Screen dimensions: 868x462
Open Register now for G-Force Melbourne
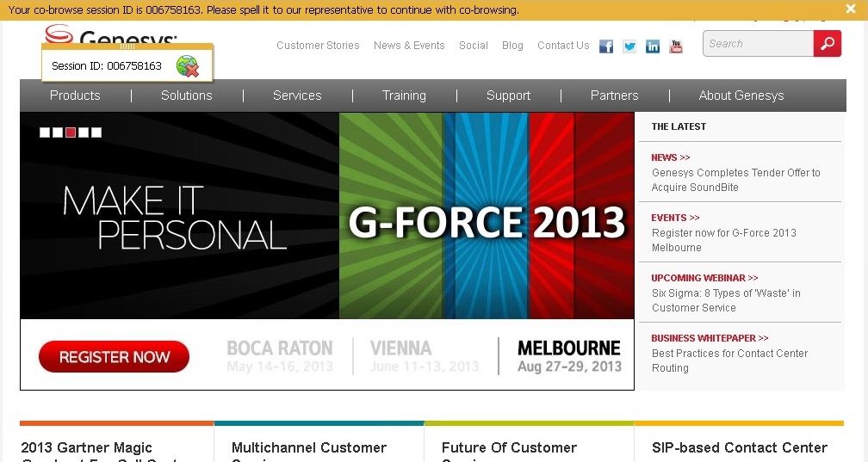(x=723, y=240)
